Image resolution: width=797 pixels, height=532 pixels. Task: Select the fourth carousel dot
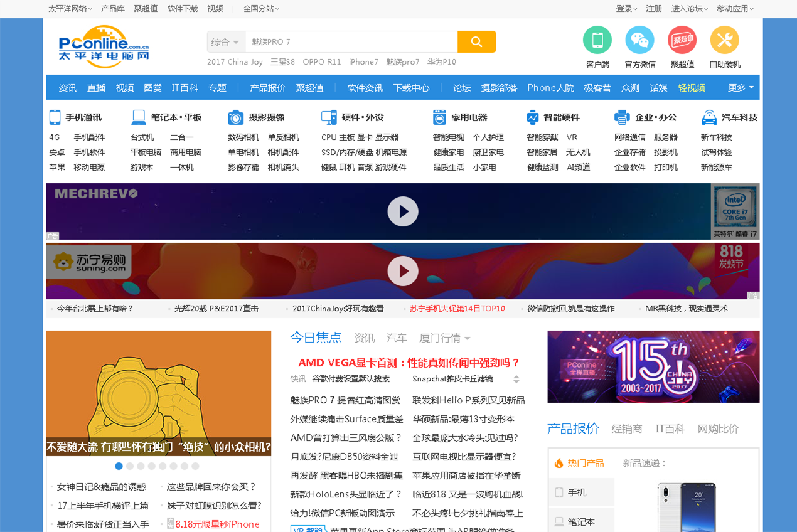[152, 466]
